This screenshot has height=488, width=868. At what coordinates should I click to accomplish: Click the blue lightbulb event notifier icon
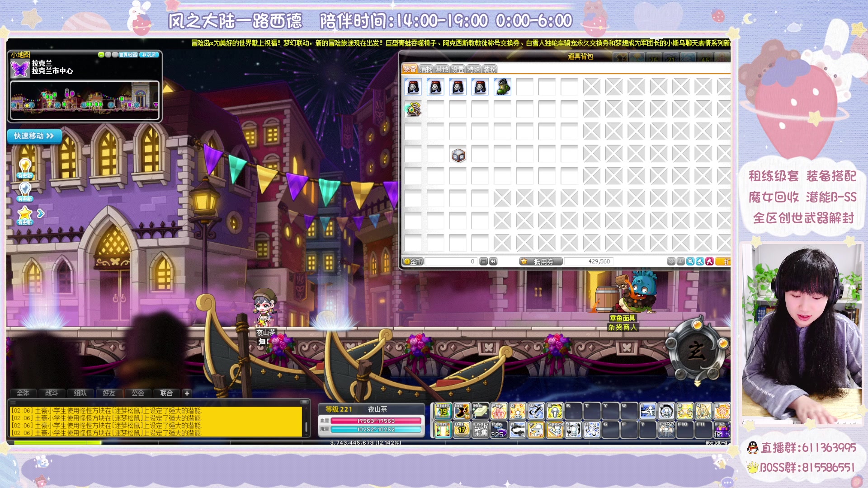click(25, 192)
